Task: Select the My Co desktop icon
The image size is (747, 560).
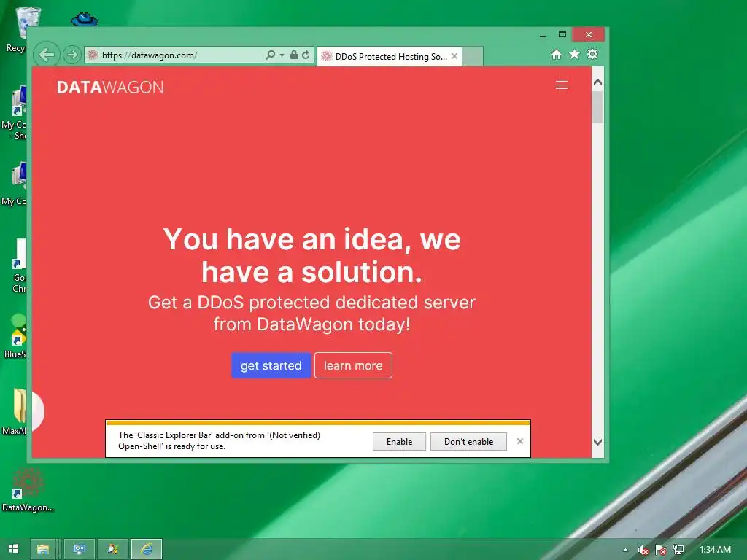Action: (x=15, y=184)
